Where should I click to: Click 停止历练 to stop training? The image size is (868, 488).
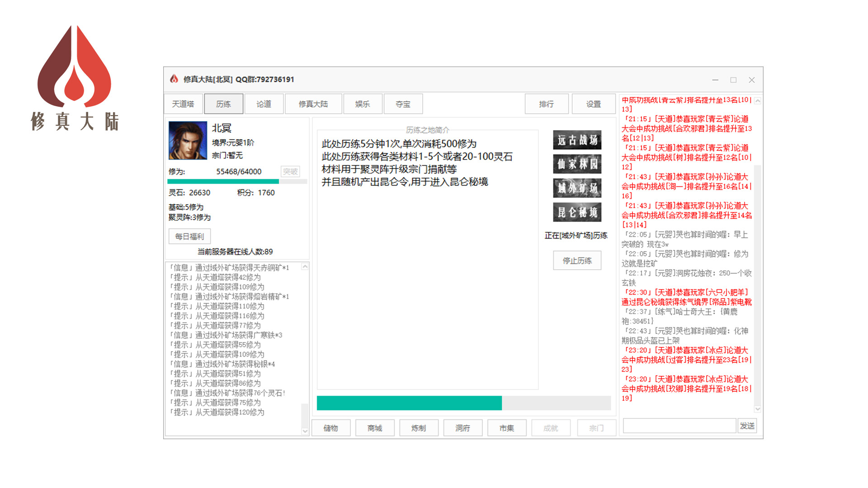pos(577,260)
